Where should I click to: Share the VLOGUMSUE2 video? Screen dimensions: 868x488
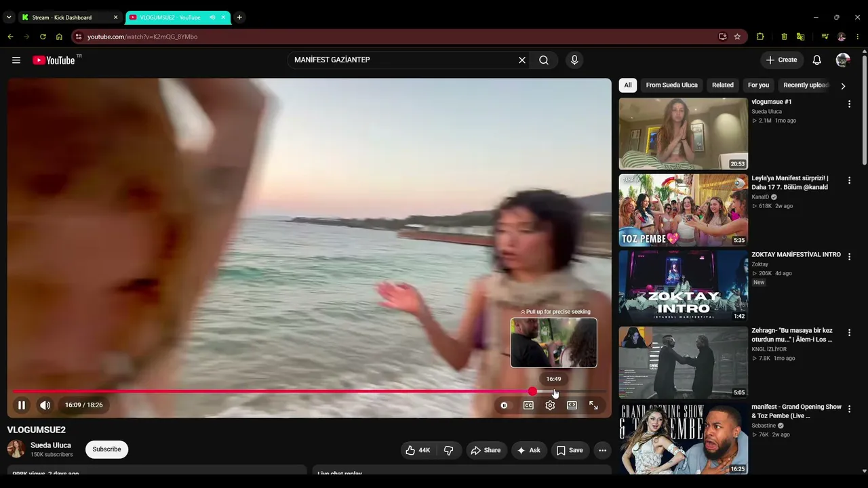coord(486,450)
